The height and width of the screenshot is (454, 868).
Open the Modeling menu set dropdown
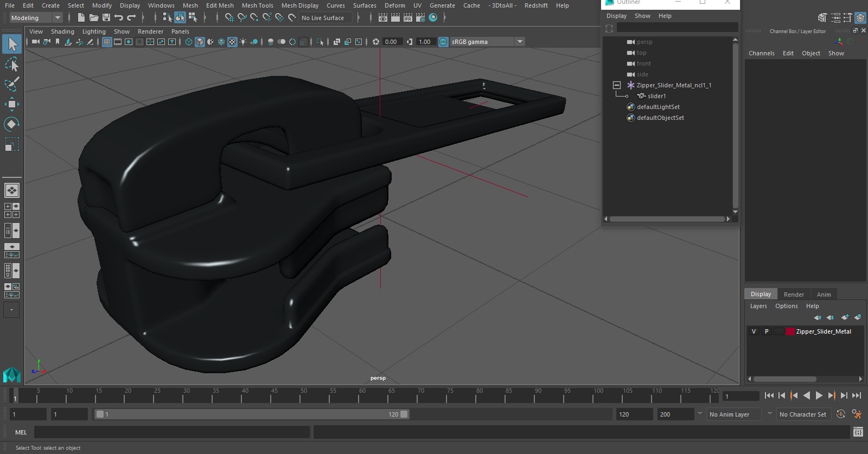tap(36, 18)
